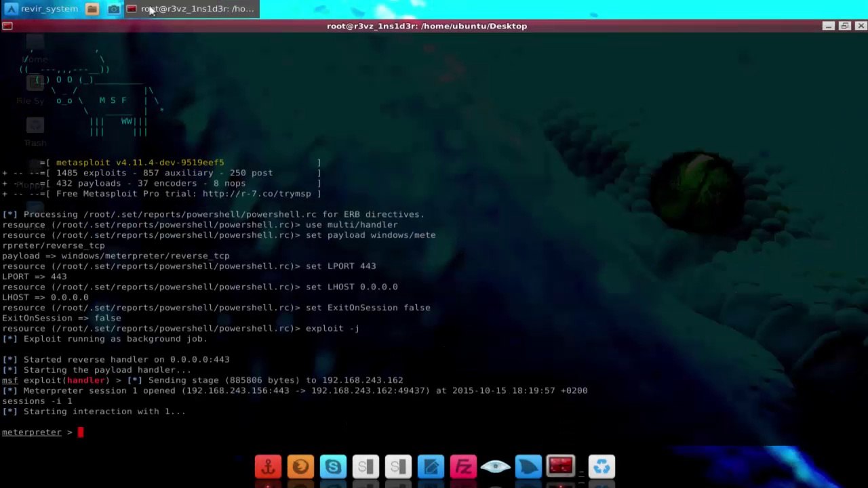Click 'Starting the payload handler...' line

96,370
